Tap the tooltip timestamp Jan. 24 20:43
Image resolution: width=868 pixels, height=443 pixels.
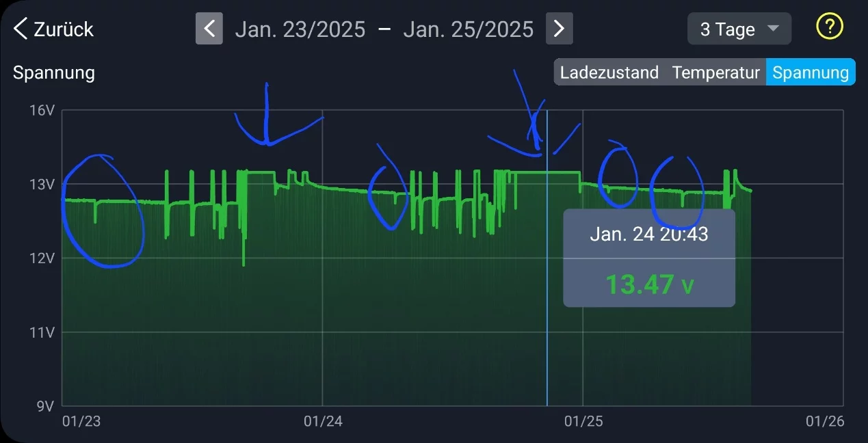pyautogui.click(x=648, y=234)
